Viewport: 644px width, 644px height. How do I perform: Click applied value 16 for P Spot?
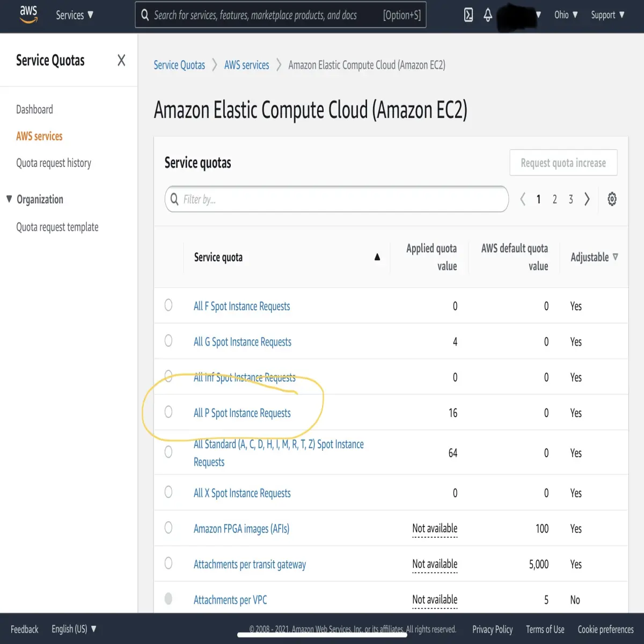point(453,413)
